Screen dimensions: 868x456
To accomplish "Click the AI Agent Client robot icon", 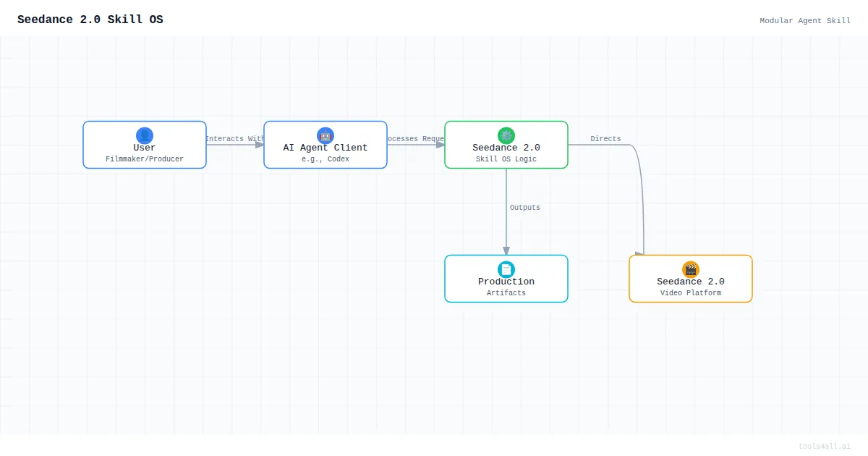I will pos(325,135).
